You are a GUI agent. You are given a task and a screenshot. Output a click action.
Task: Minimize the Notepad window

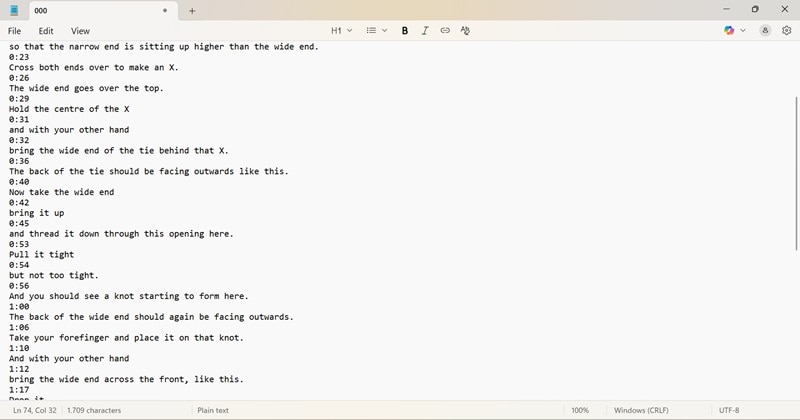726,9
